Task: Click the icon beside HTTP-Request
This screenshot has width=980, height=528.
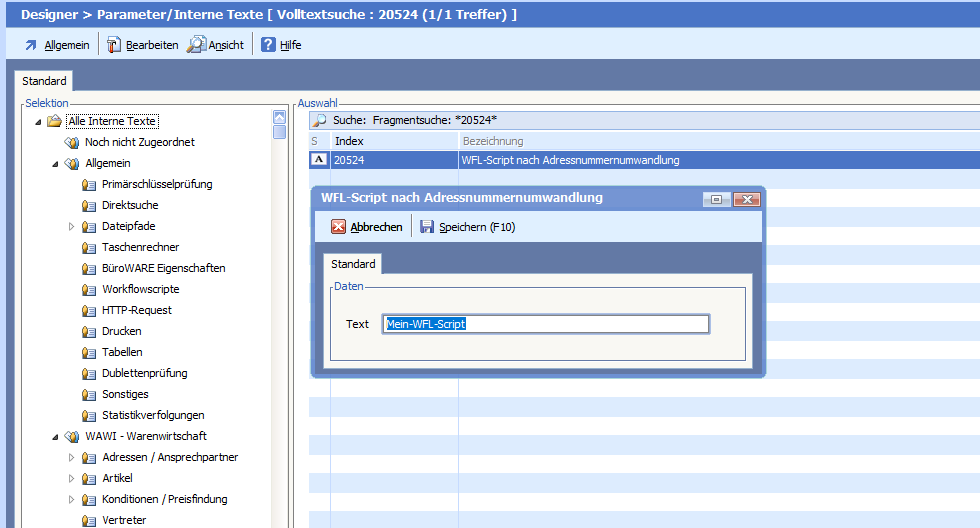Action: [89, 311]
